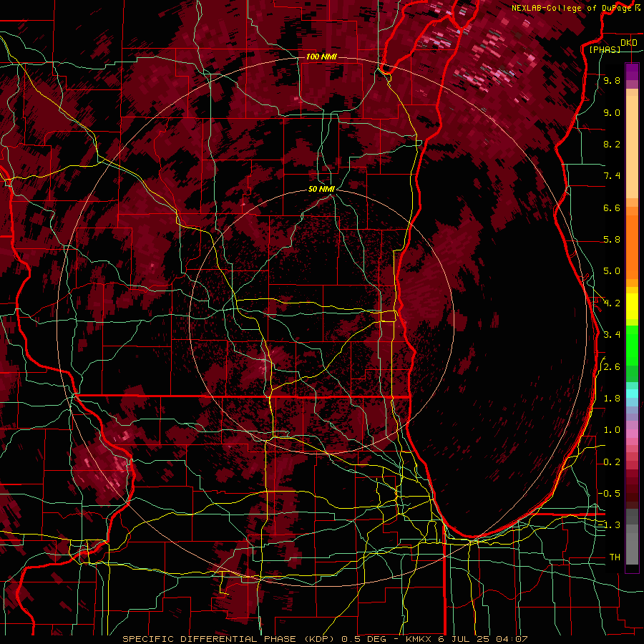Click the SPECIFIC DIFFERENTIAL PHASE (KDP) caption

(x=229, y=639)
